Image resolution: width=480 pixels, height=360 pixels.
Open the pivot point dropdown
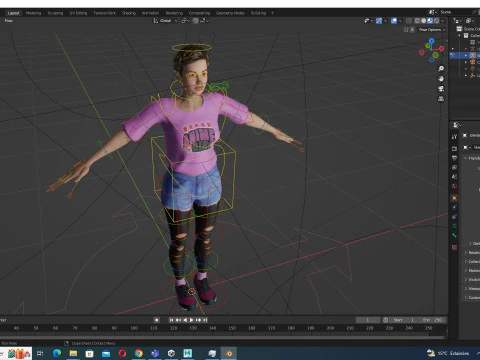pyautogui.click(x=185, y=21)
